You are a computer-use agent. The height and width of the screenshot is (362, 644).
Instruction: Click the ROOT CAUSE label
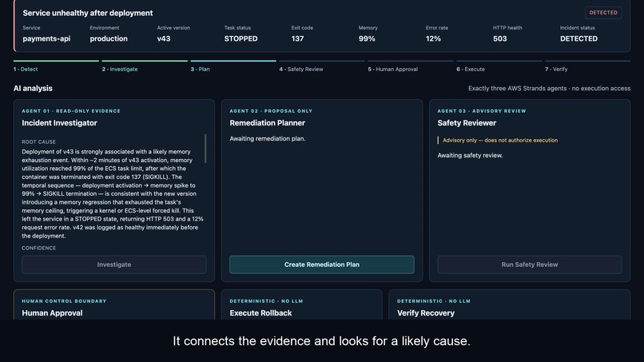click(x=38, y=141)
